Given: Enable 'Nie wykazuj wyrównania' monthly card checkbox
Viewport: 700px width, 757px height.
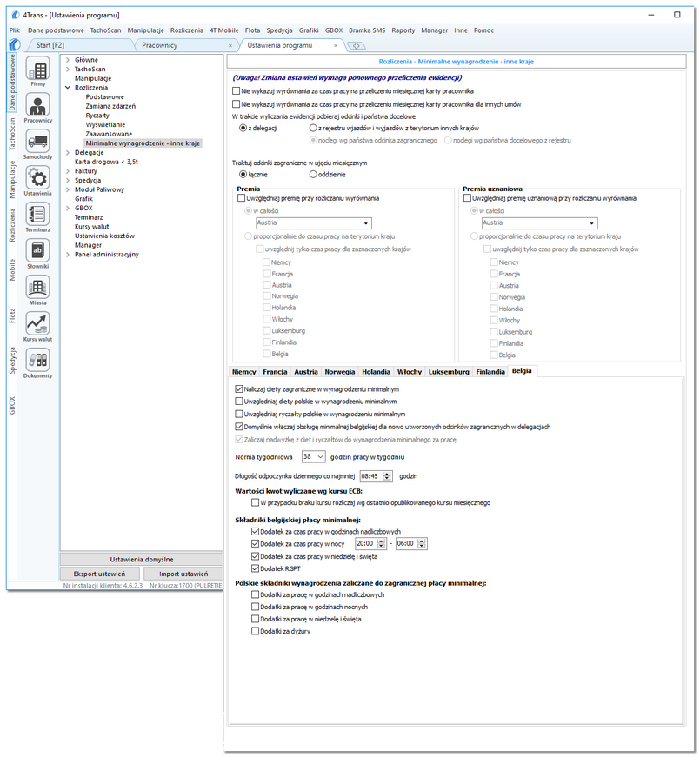Looking at the screenshot, I should (237, 90).
